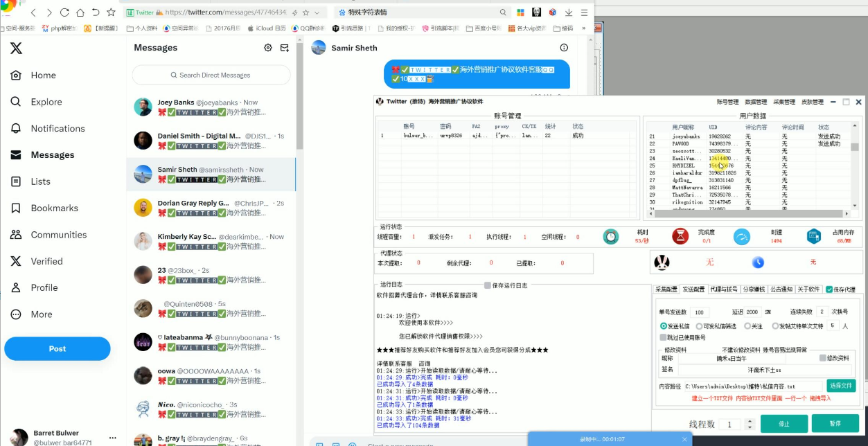Image resolution: width=868 pixels, height=446 pixels.
Task: Click the 用户数据 horizontal scrollbar
Action: [748, 214]
